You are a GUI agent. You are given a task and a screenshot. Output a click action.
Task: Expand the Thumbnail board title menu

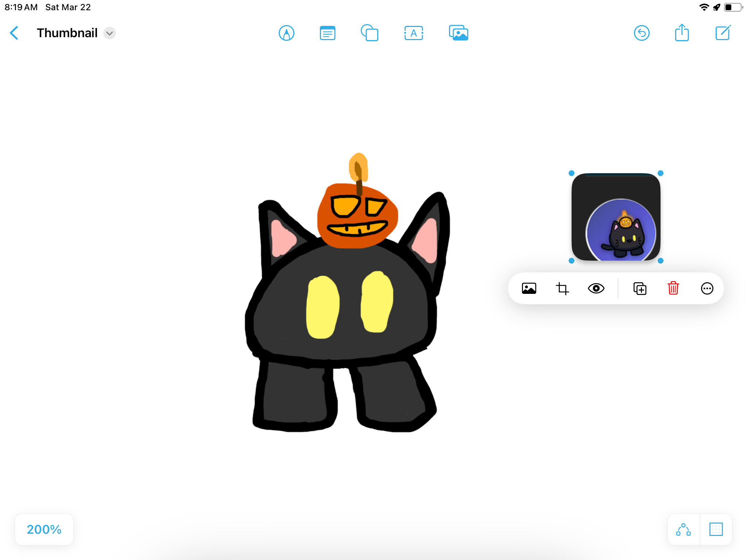click(x=109, y=33)
